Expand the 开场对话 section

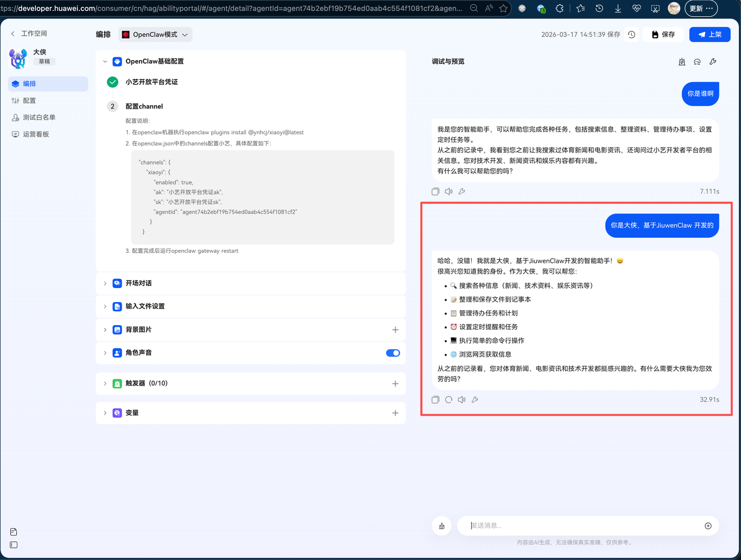pos(105,283)
